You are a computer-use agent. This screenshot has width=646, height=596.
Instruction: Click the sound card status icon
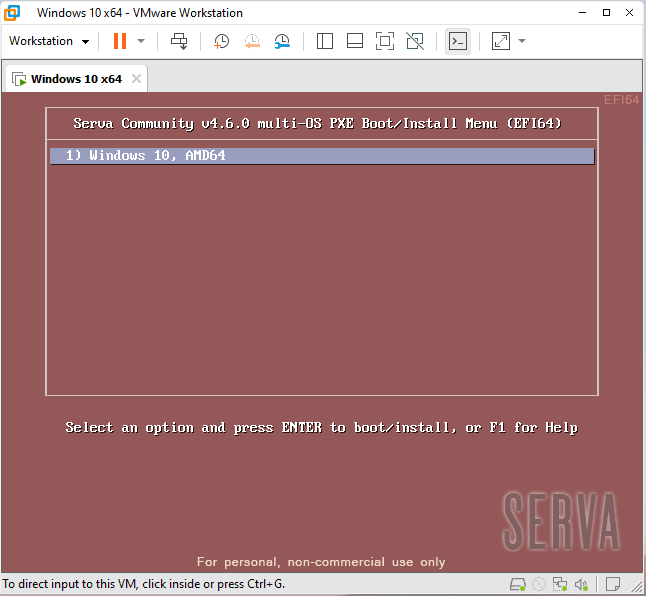[580, 584]
